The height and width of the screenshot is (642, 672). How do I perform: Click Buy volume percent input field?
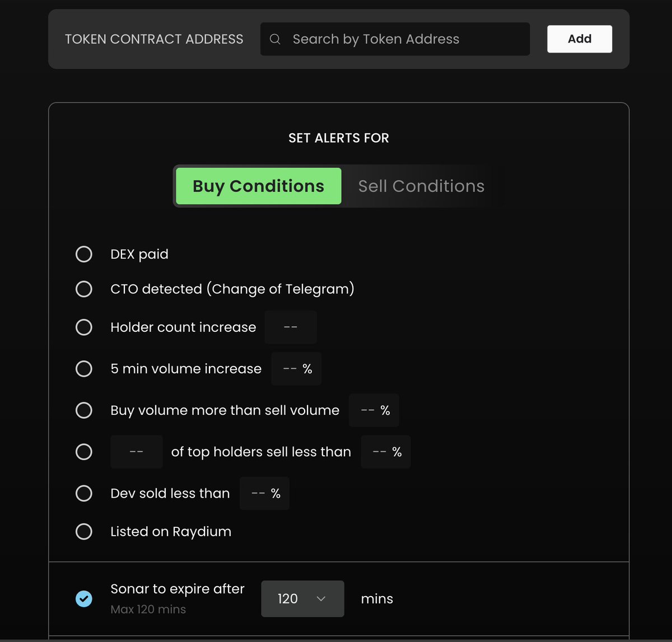(x=374, y=410)
